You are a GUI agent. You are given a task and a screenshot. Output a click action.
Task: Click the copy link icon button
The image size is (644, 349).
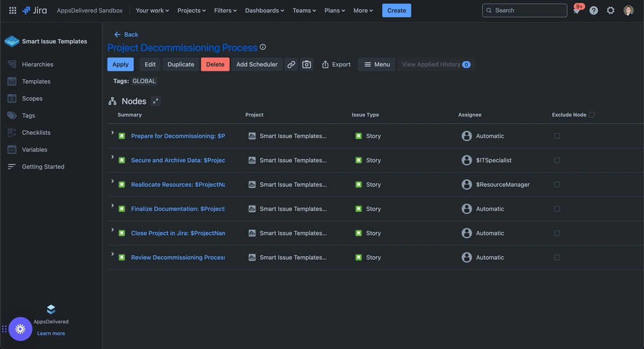coord(291,64)
